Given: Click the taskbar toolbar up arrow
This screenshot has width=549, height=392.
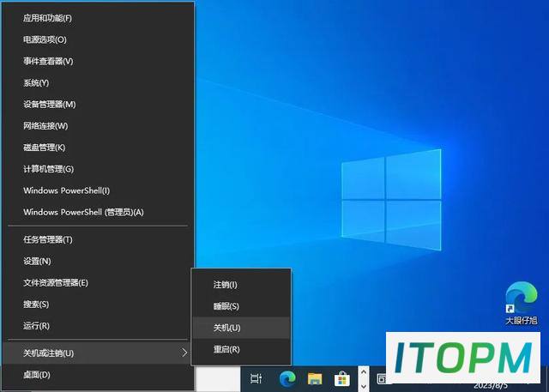Looking at the screenshot, I should [x=364, y=372].
